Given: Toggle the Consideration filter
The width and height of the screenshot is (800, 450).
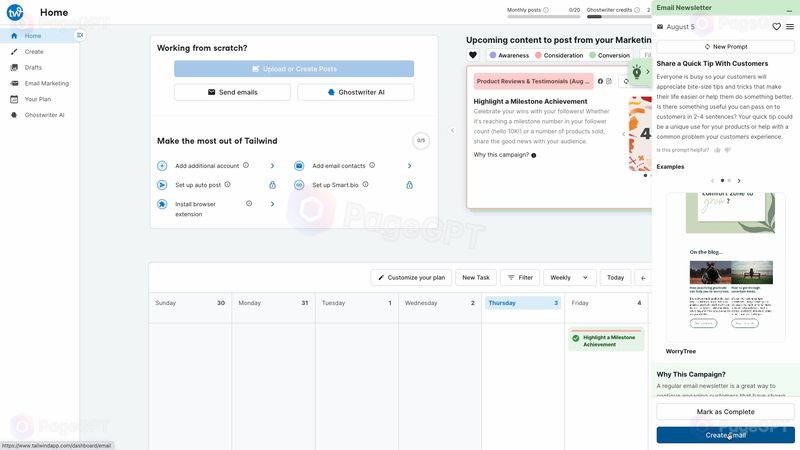Looking at the screenshot, I should pyautogui.click(x=559, y=55).
